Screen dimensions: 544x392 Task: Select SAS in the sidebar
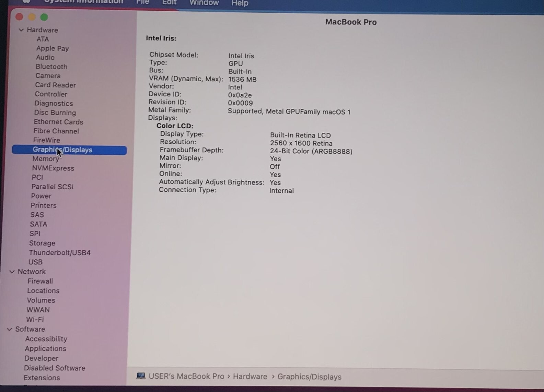[37, 215]
